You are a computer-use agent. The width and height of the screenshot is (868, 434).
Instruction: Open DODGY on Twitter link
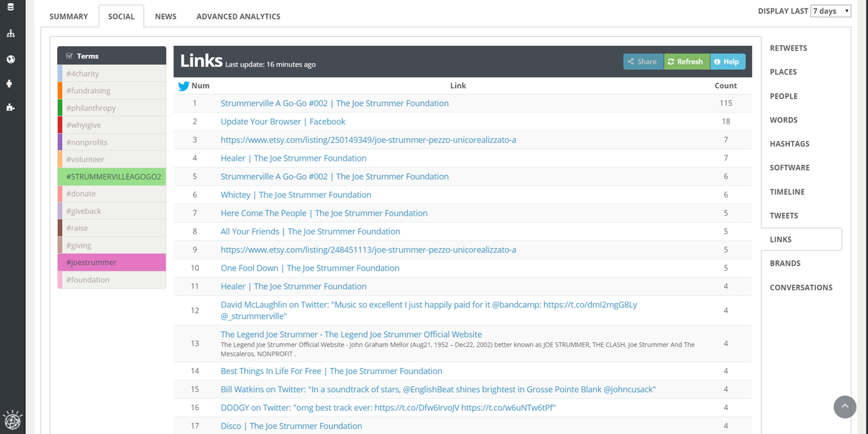388,408
